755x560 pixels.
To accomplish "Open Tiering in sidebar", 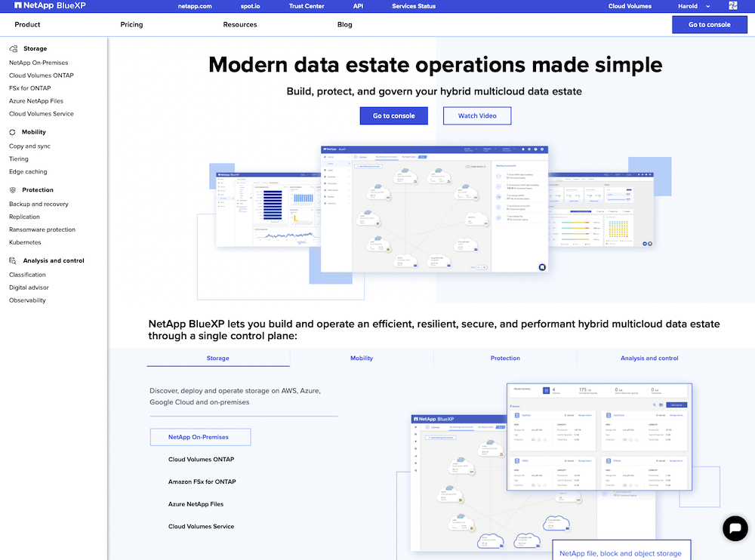I will (19, 159).
